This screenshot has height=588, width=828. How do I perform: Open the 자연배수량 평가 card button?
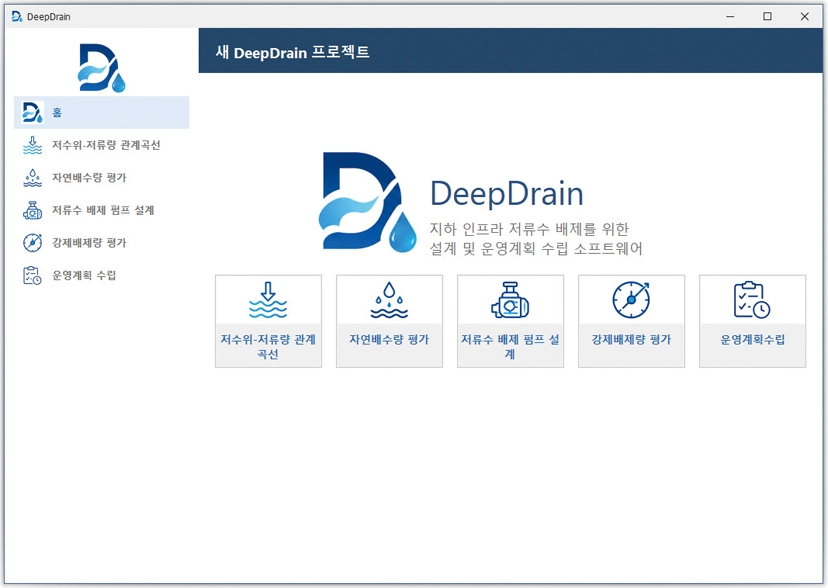click(x=389, y=321)
